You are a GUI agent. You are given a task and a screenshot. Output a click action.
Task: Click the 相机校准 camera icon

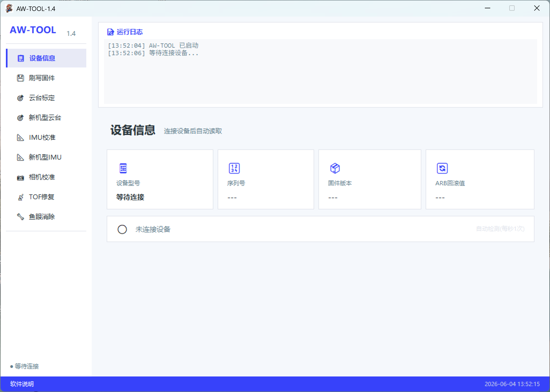click(20, 178)
